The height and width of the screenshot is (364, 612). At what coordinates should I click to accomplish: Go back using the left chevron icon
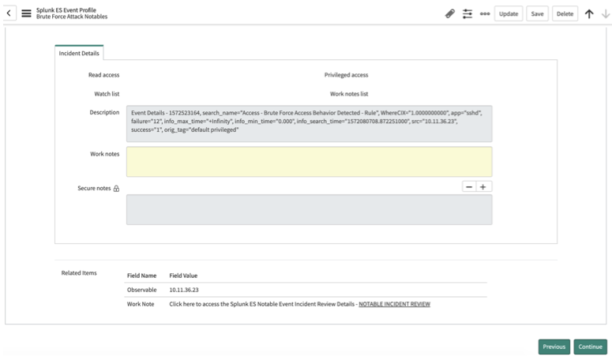[x=9, y=13]
